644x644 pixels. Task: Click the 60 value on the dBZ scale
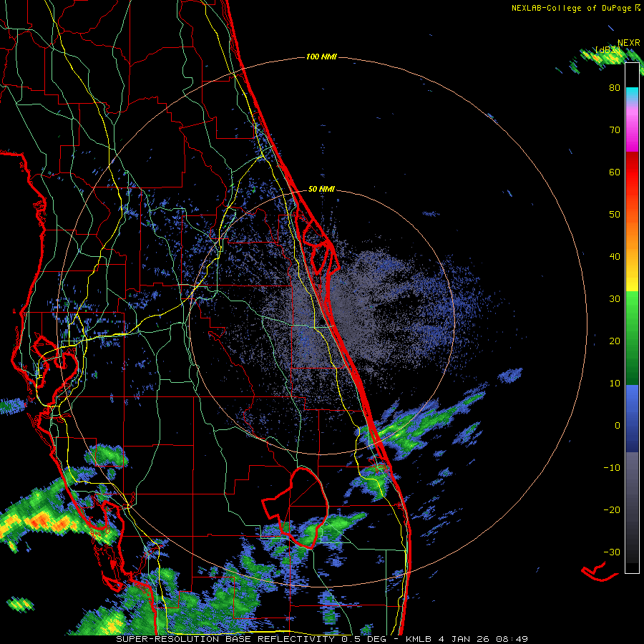click(x=615, y=172)
